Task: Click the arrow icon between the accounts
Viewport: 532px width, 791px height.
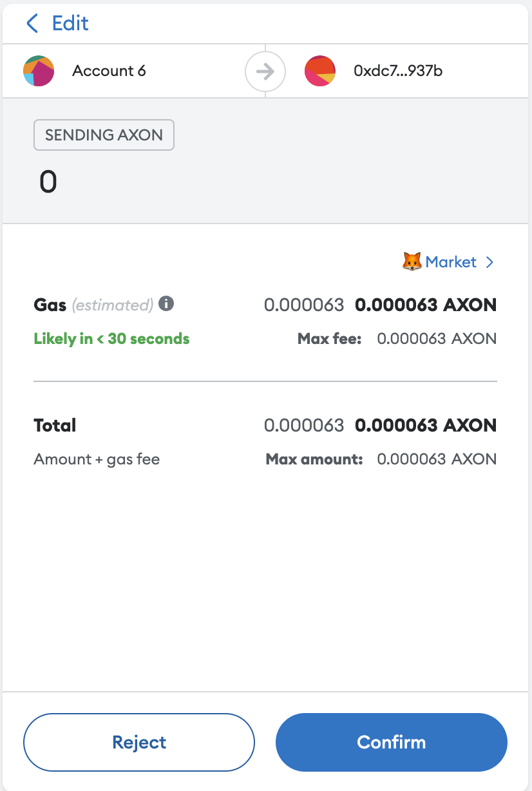Action: [x=265, y=71]
